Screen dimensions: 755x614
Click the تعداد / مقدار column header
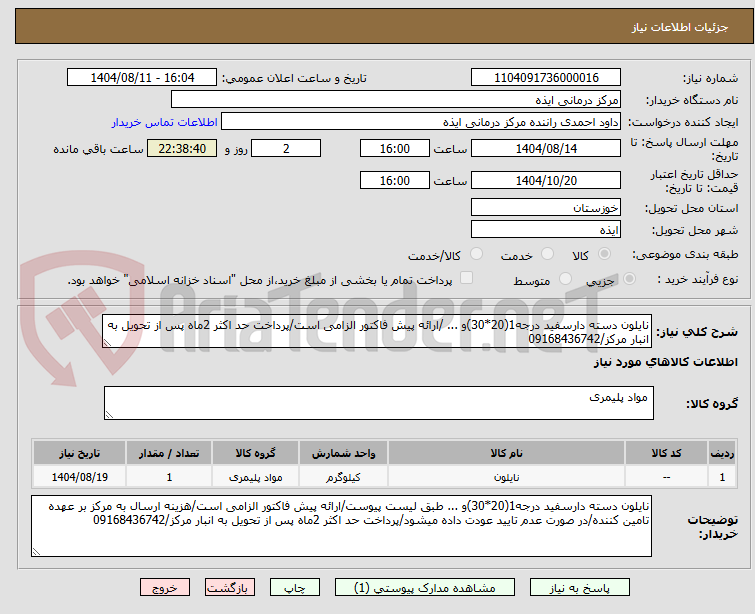(x=169, y=453)
